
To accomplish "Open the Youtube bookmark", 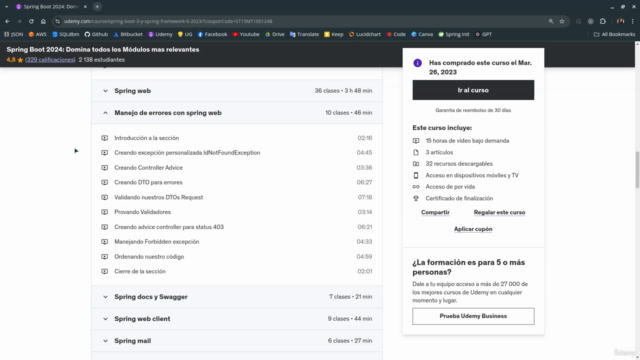I will pyautogui.click(x=246, y=34).
